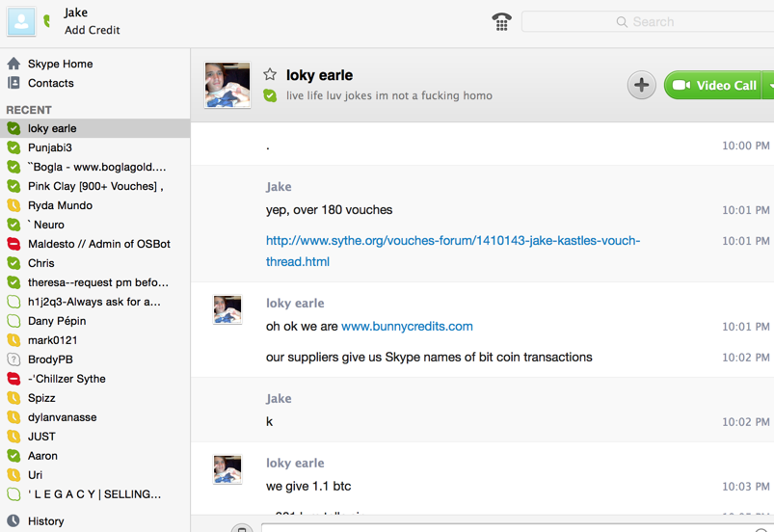Click the offline status icon beside Dany Pépin
This screenshot has width=774, height=532.
coord(13,321)
